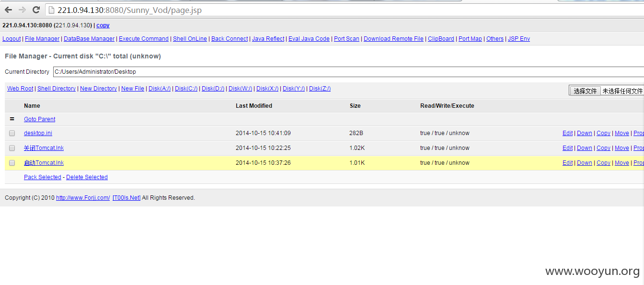Image resolution: width=644 pixels, height=285 pixels.
Task: Move 关闭Tomcat.lnk
Action: pos(622,148)
